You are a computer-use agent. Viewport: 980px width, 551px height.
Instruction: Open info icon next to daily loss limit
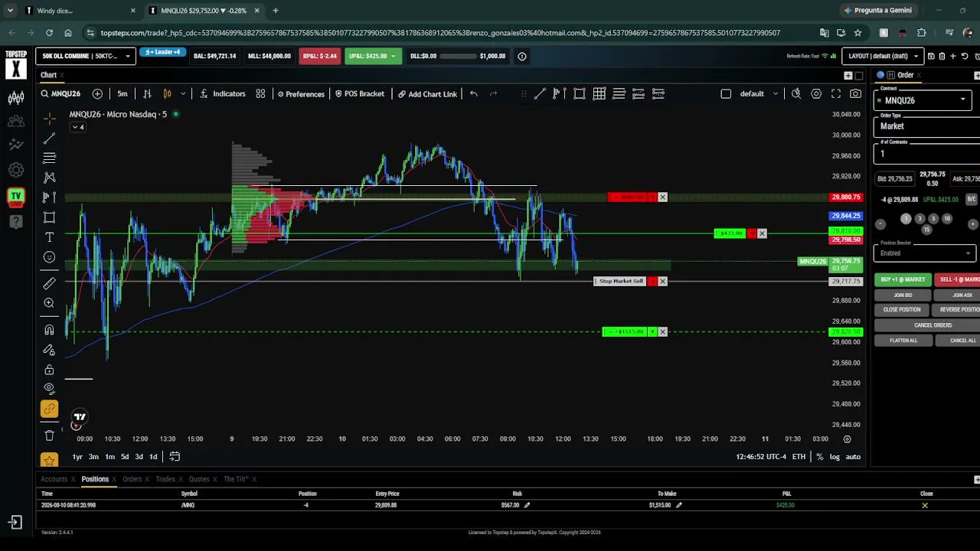522,56
